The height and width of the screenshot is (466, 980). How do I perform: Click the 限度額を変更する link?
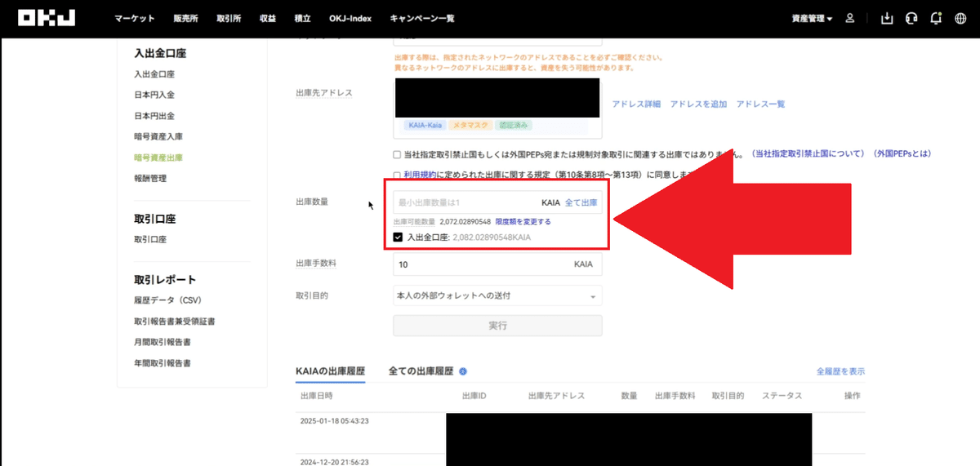[523, 221]
